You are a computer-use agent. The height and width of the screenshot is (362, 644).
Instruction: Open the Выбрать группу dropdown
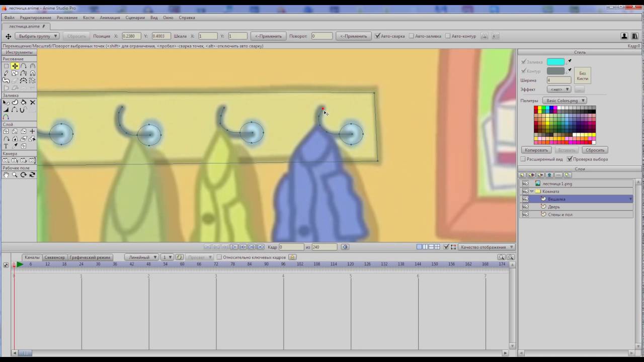pos(37,36)
